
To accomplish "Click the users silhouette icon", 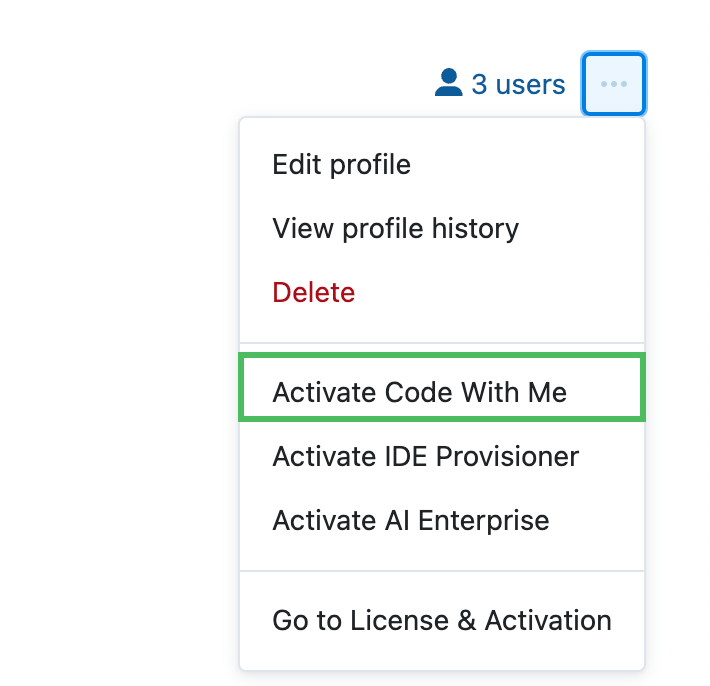I will (x=449, y=83).
